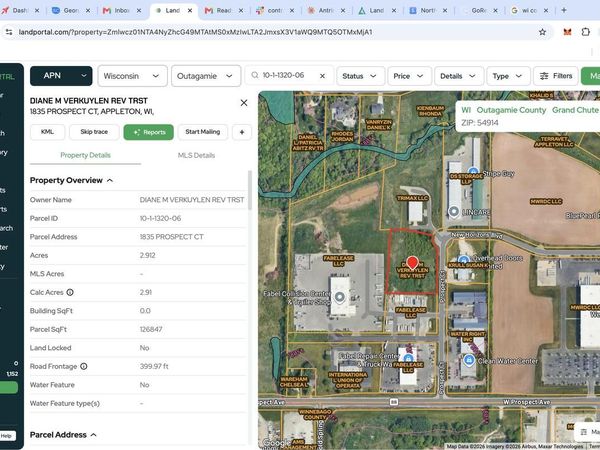Screen dimensions: 600x450
Task: Switch to Gmail Inbox browser tab
Action: click(122, 10)
